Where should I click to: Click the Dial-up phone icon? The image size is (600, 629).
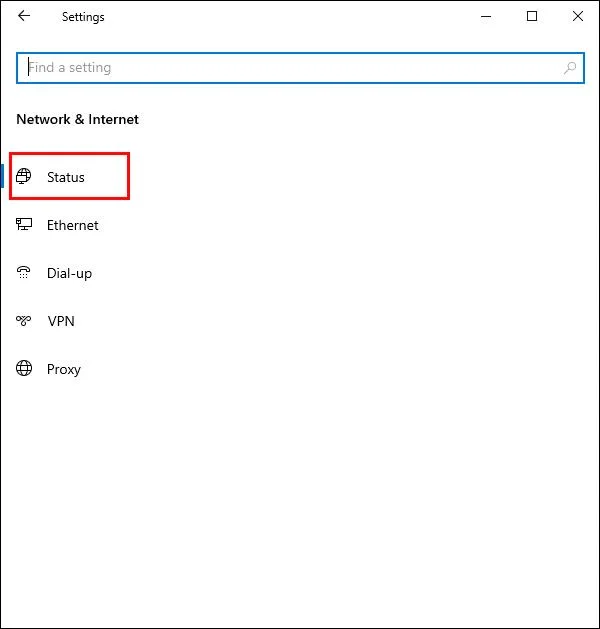24,273
